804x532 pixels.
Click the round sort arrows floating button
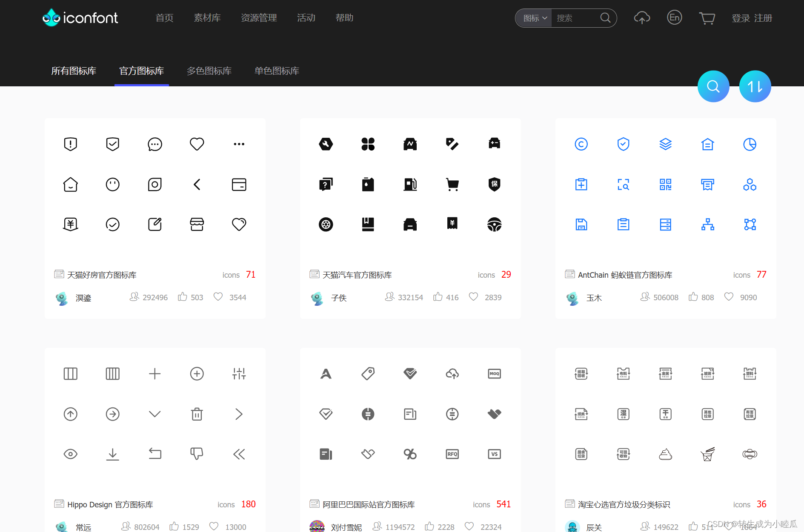point(755,86)
